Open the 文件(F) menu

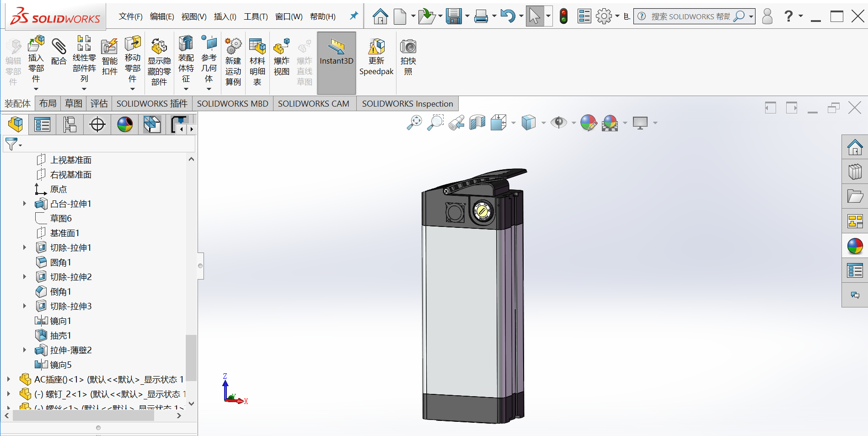pyautogui.click(x=130, y=16)
